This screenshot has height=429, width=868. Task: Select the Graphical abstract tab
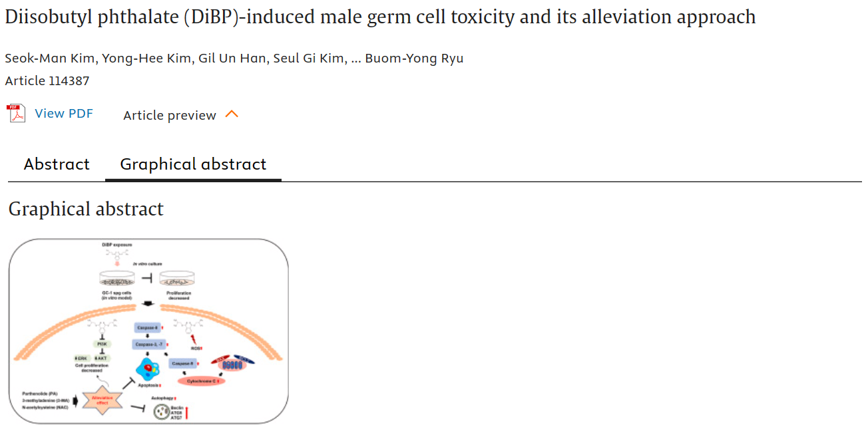point(193,164)
